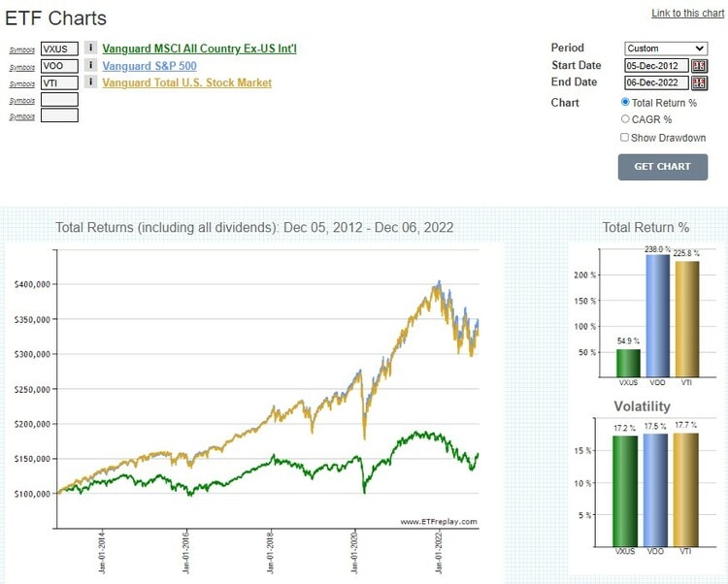The image size is (728, 584).
Task: Click the info icon next to VTI
Action: tap(90, 82)
